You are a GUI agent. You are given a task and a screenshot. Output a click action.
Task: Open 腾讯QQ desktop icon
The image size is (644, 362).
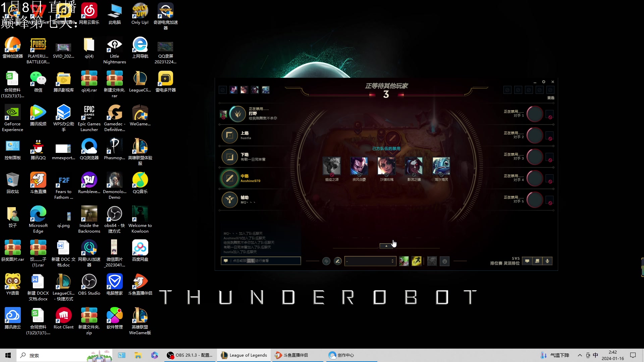coord(38,149)
